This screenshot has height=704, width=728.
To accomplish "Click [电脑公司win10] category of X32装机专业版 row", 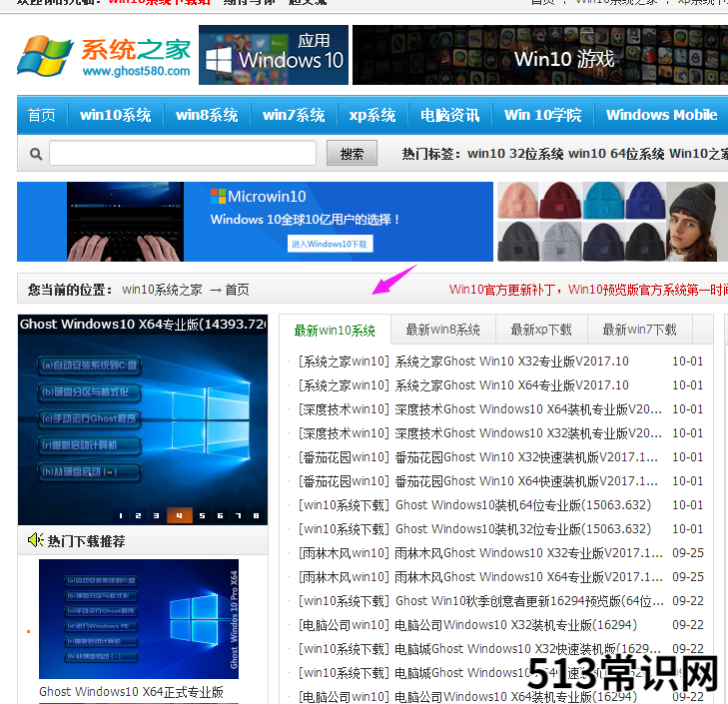I will [x=345, y=625].
